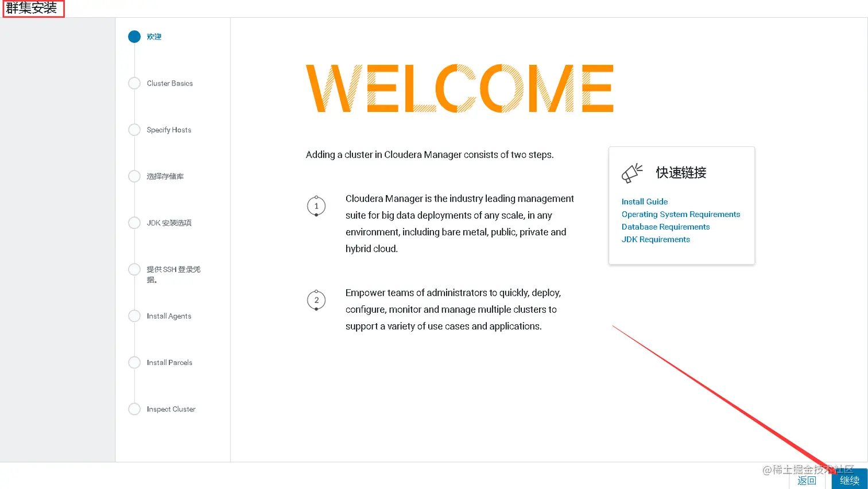868x489 pixels.
Task: Click the circle marker beside Inspect Cluster
Action: [x=134, y=409]
